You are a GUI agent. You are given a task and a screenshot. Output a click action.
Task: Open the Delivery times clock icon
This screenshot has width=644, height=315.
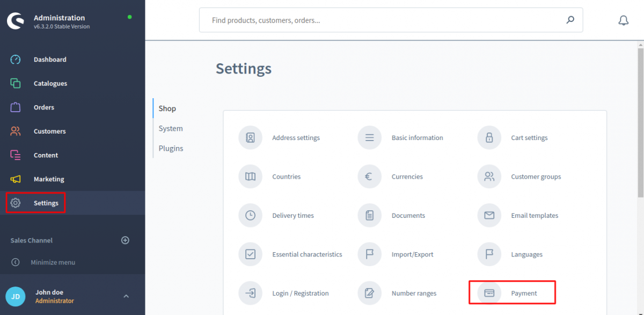250,216
